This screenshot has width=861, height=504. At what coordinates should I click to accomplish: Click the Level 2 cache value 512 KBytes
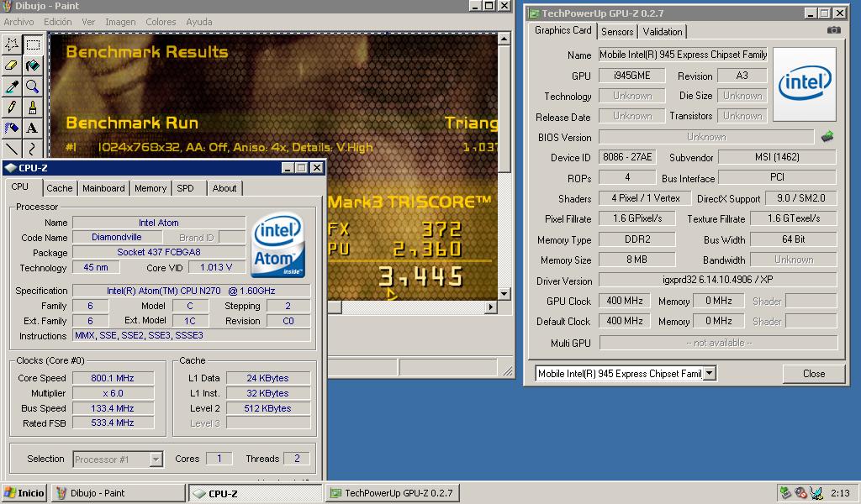268,408
